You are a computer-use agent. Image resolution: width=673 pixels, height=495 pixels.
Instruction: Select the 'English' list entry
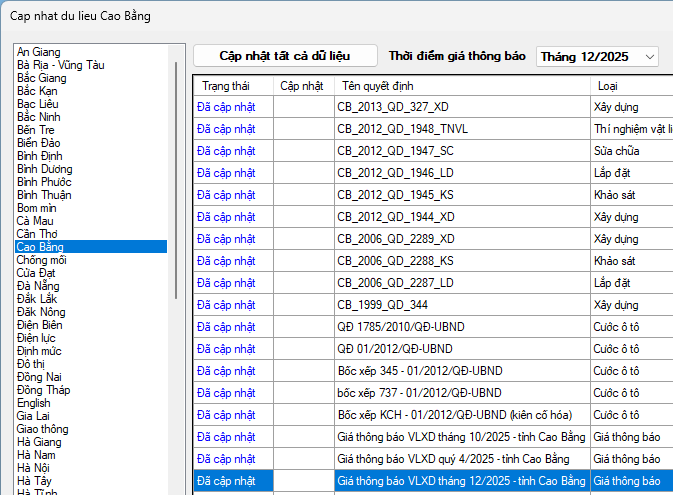33,403
